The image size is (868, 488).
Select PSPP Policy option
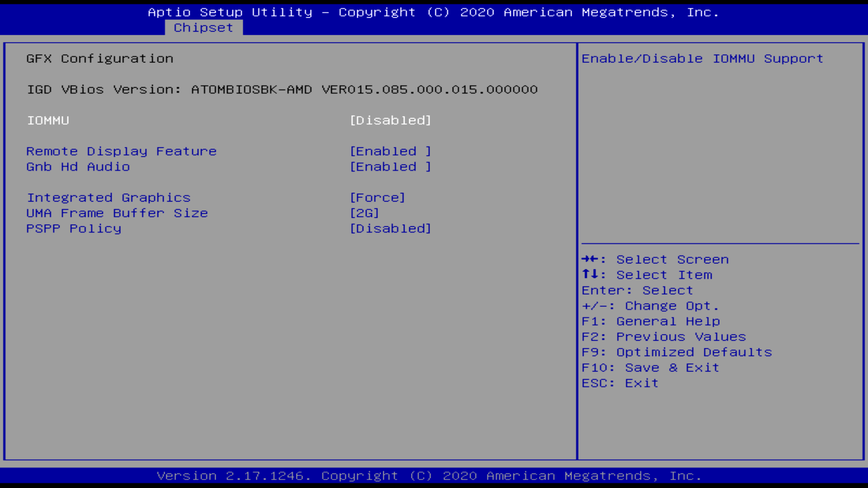pyautogui.click(x=74, y=229)
